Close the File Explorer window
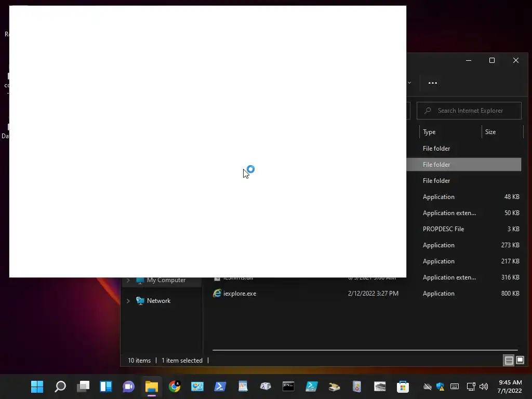532x399 pixels. tap(516, 60)
